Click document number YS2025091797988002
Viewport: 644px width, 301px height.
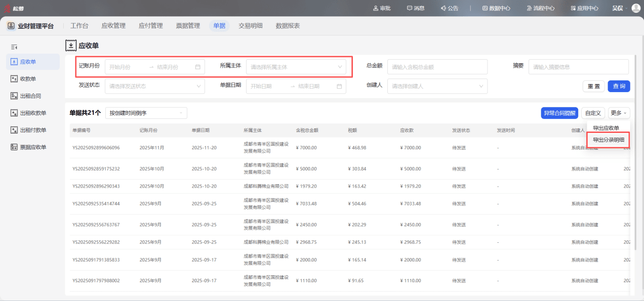[96, 281]
